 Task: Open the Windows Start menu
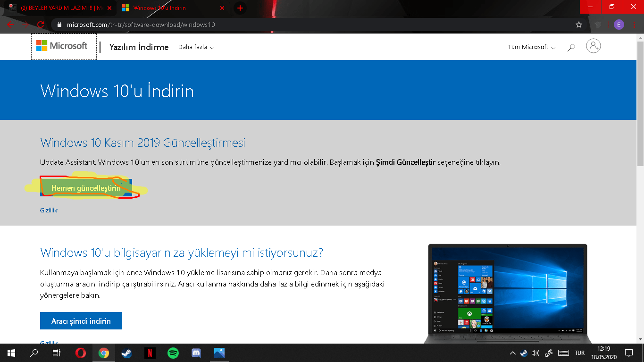tap(11, 353)
